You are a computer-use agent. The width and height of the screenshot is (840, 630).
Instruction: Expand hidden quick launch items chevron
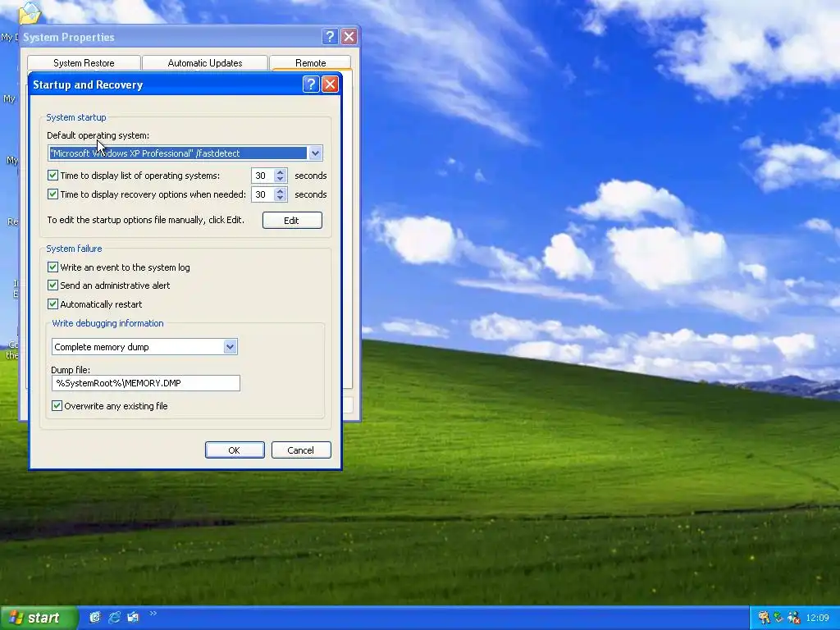pos(153,614)
